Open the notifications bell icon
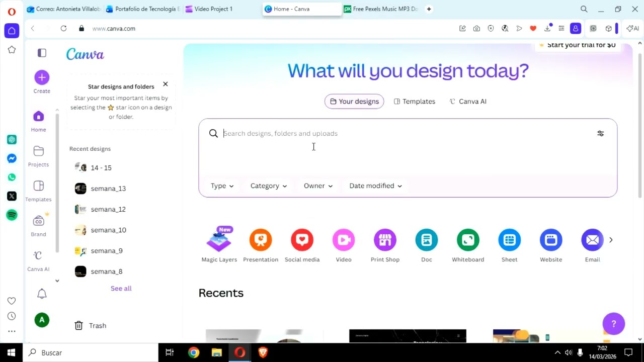Viewport: 644px width, 362px height. pos(42,294)
